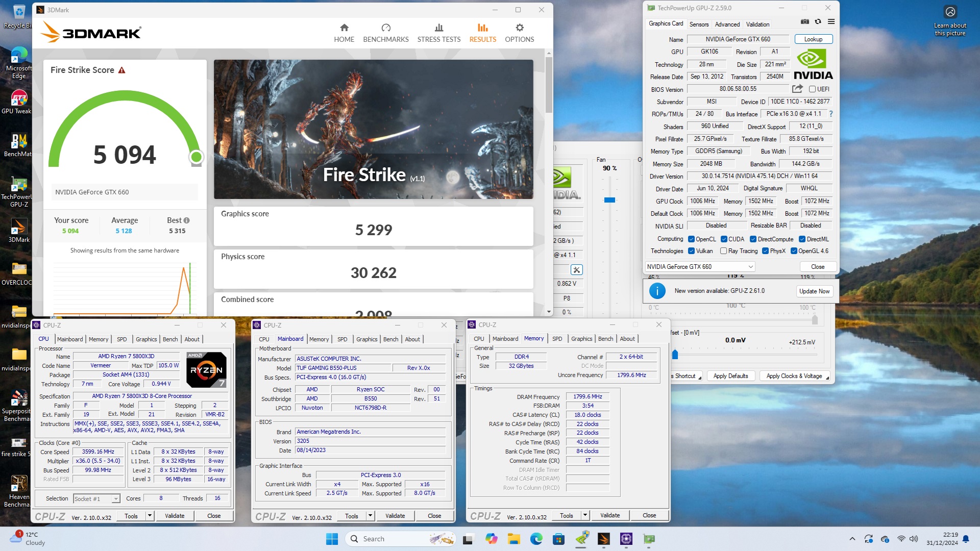Open the Shortcut corner arrow in overclock window
The height and width of the screenshot is (551, 980).
[x=700, y=378]
